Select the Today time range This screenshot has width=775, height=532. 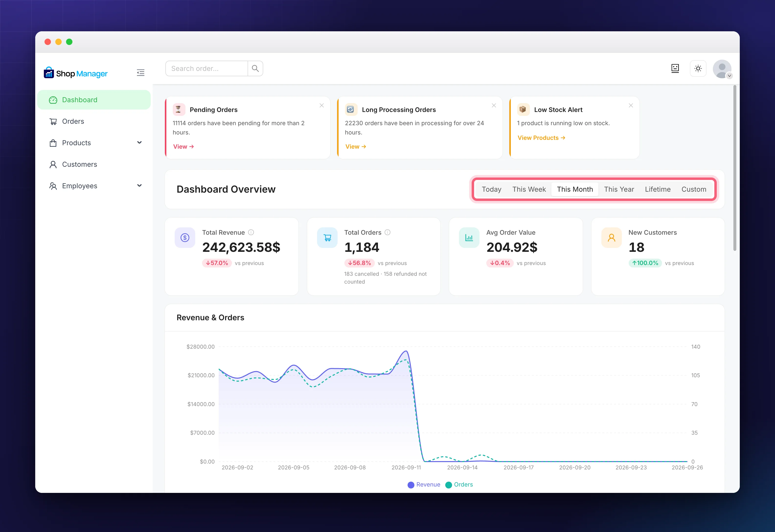point(491,189)
